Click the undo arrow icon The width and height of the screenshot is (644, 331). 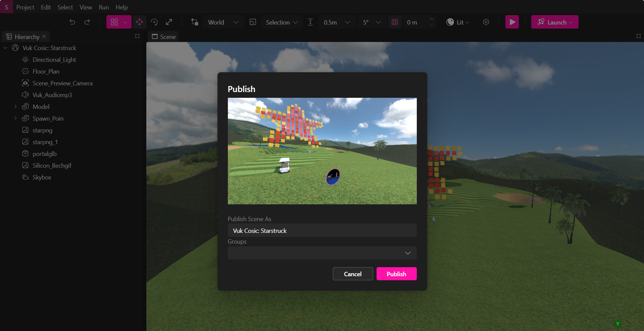click(x=72, y=22)
